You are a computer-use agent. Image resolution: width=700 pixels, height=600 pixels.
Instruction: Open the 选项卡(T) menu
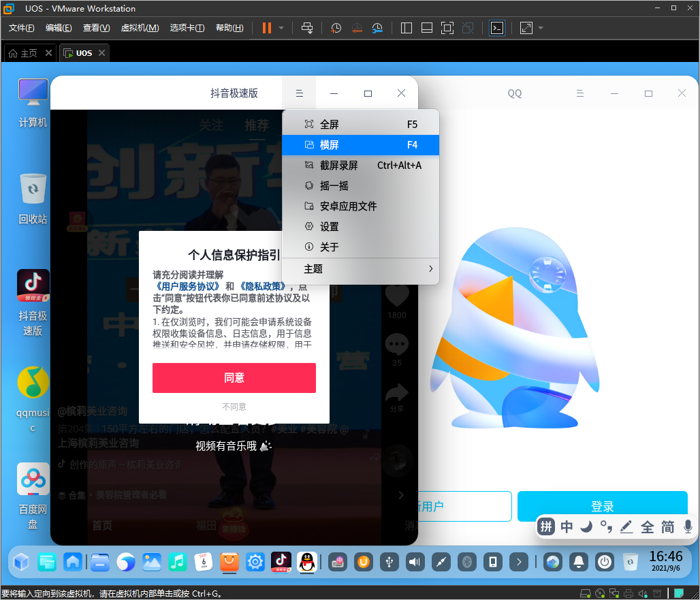187,28
